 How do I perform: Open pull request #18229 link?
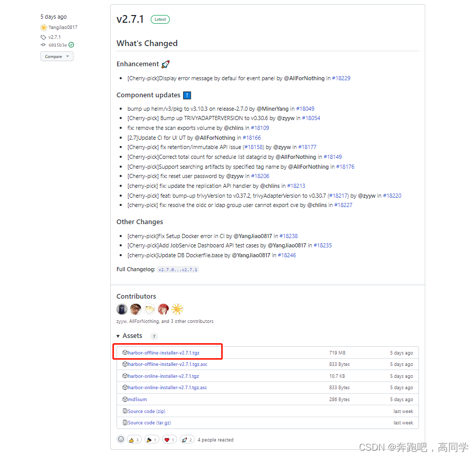[341, 78]
